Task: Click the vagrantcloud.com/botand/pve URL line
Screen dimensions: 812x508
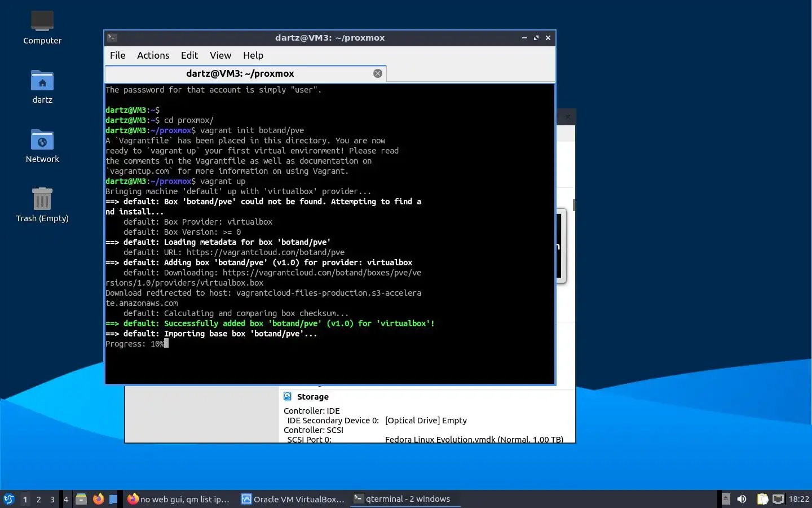Action: tap(234, 252)
